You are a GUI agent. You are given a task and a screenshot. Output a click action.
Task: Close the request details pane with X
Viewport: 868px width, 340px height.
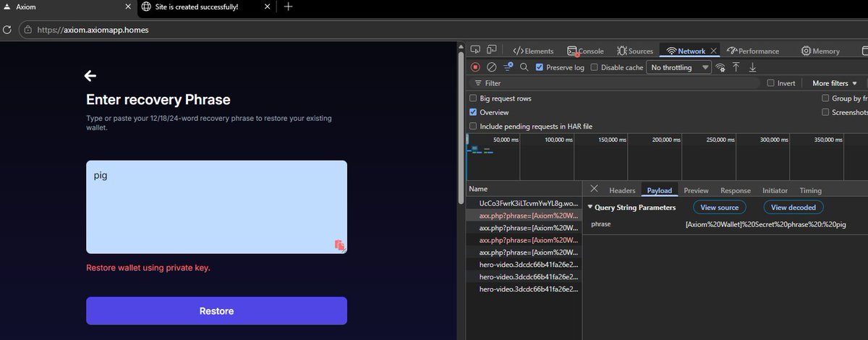click(594, 189)
